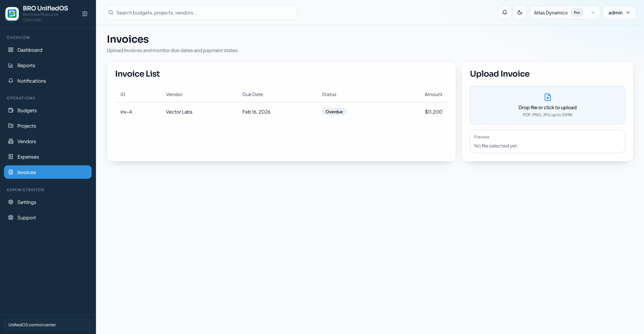Toggle dark mode with the moon icon
This screenshot has height=334, width=644.
coord(519,12)
